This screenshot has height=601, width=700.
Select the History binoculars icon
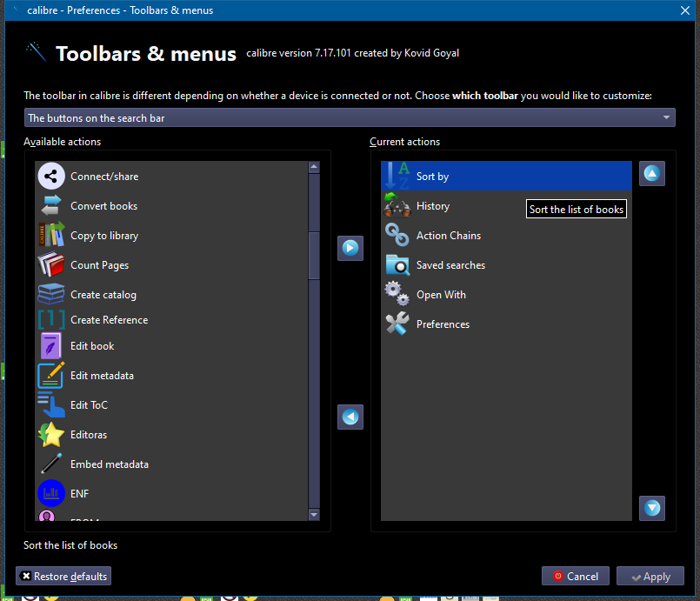pyautogui.click(x=397, y=205)
